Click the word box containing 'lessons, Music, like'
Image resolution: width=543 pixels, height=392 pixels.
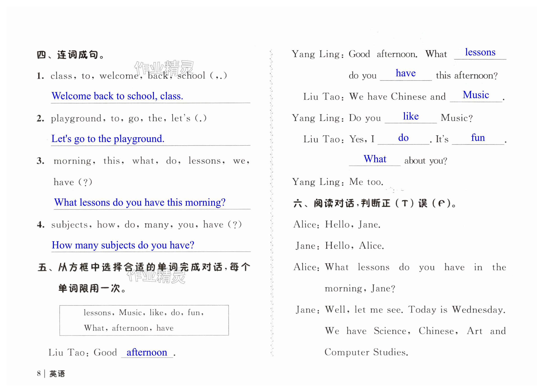(144, 320)
